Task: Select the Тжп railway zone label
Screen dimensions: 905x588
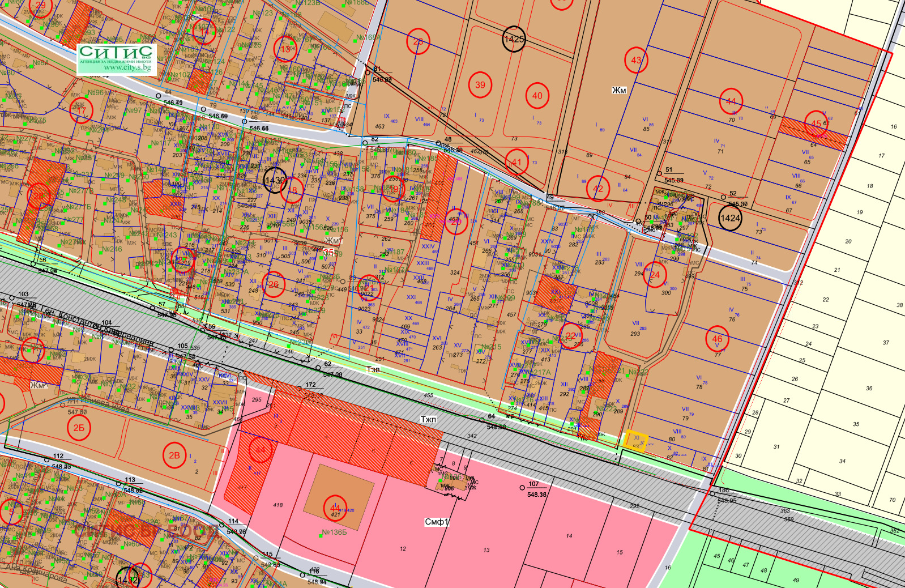Action: 428,420
